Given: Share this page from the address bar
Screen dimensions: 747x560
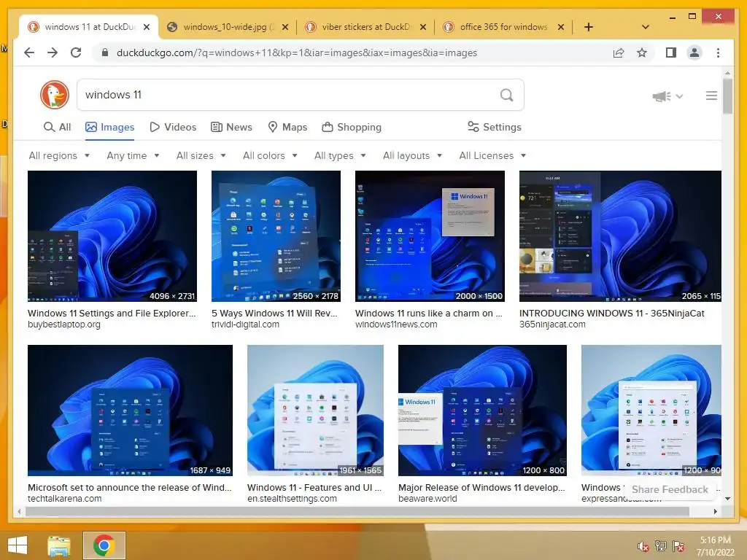Looking at the screenshot, I should pyautogui.click(x=619, y=52).
